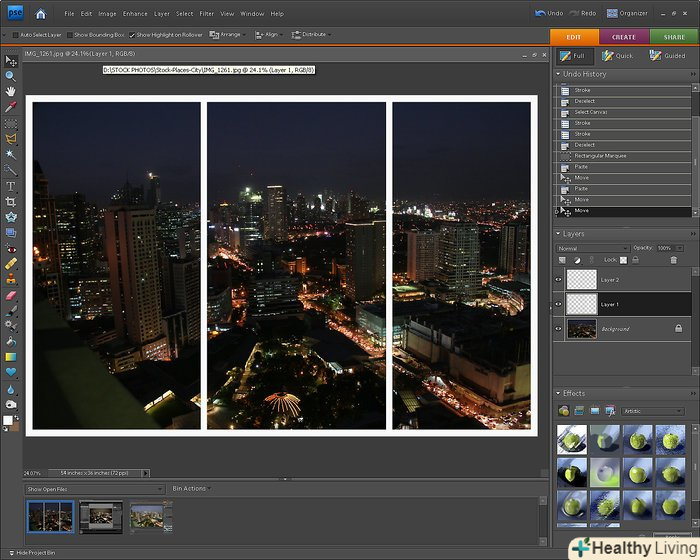Click the Undo button
The image size is (700, 560).
548,14
